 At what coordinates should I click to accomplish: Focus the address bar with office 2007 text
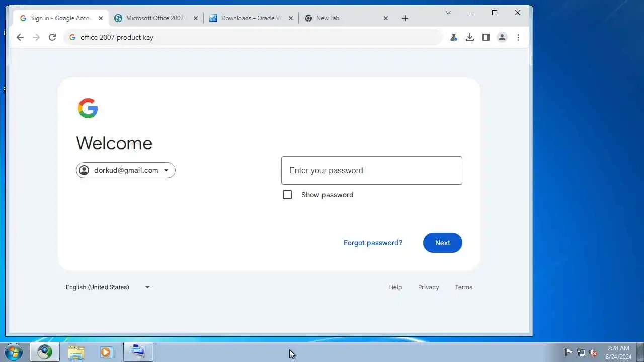pos(254,37)
